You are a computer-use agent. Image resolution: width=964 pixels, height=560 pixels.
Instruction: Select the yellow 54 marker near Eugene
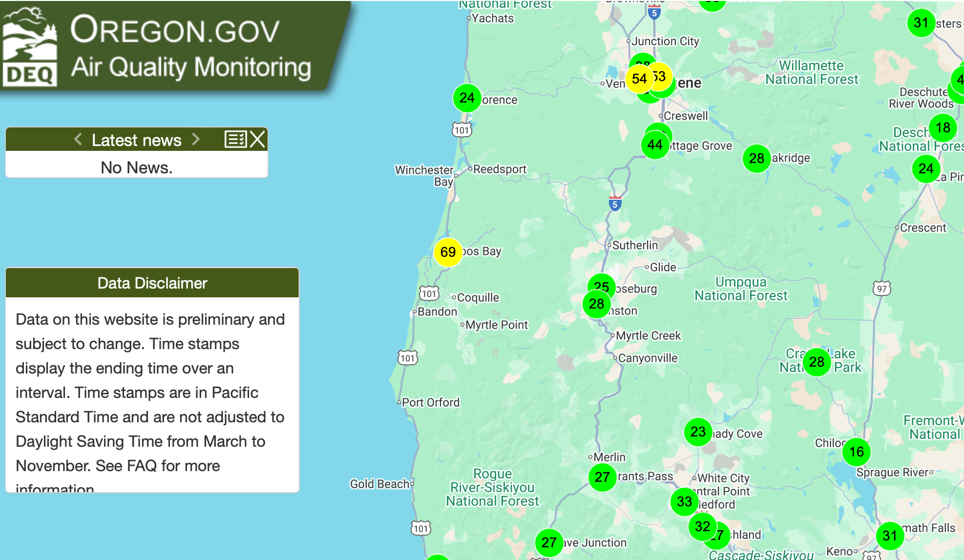click(x=639, y=79)
